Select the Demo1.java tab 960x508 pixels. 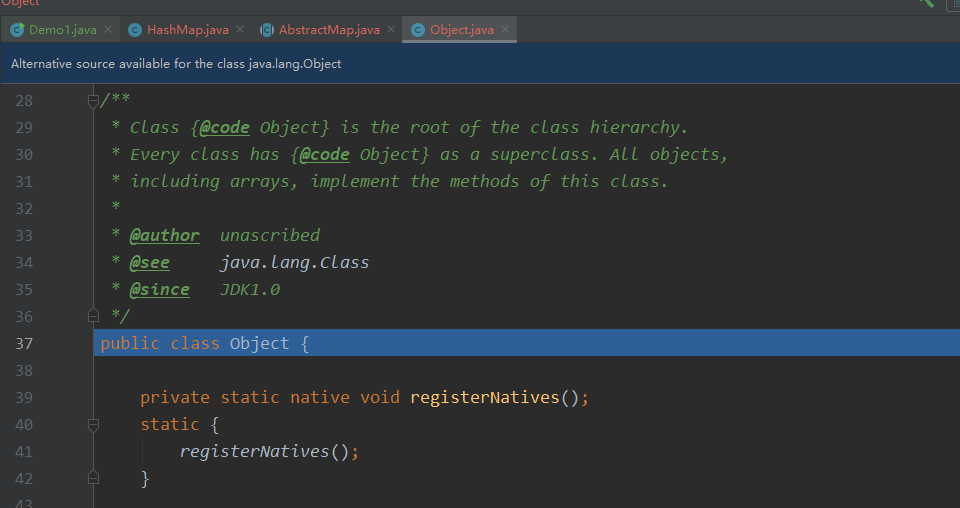[x=62, y=29]
